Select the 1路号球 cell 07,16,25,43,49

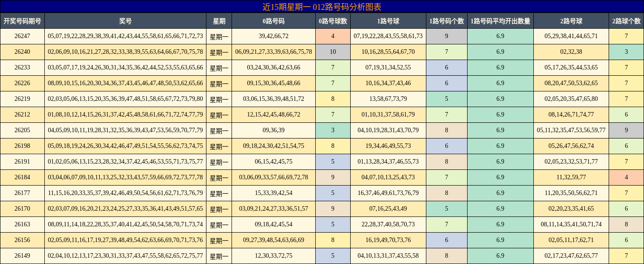click(388, 209)
